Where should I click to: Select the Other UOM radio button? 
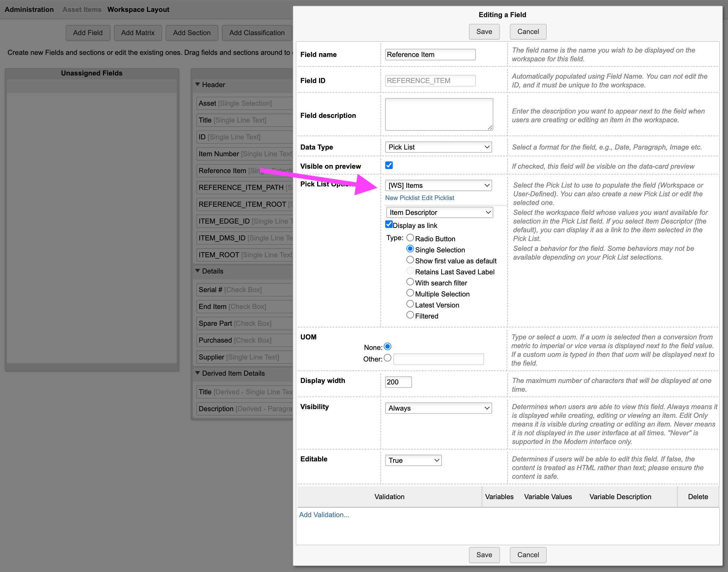click(387, 358)
